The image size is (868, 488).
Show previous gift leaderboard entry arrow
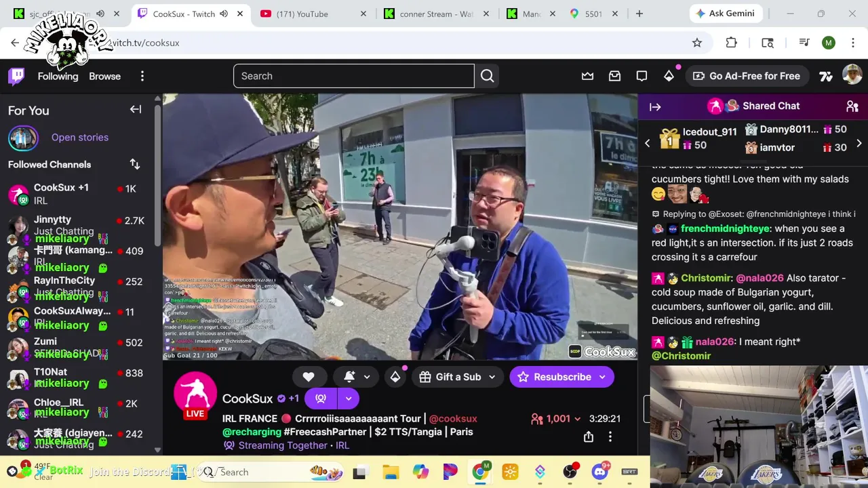pos(647,144)
